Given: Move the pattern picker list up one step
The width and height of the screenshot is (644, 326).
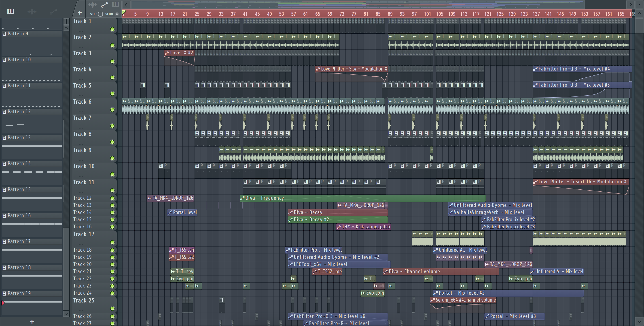Looking at the screenshot, I should (66, 28).
